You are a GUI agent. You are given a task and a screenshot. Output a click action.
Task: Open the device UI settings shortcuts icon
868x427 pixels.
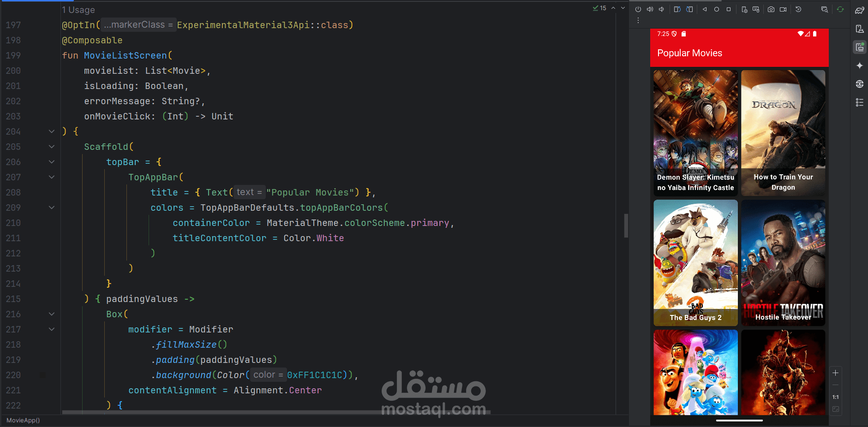click(x=744, y=9)
